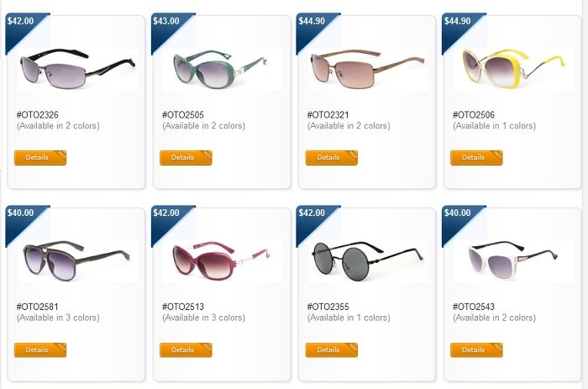Open Details for #OTO2581 aviators

pyautogui.click(x=40, y=350)
